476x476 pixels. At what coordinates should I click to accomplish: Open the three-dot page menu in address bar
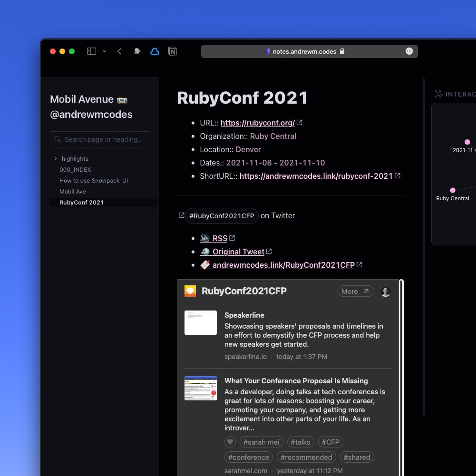409,51
